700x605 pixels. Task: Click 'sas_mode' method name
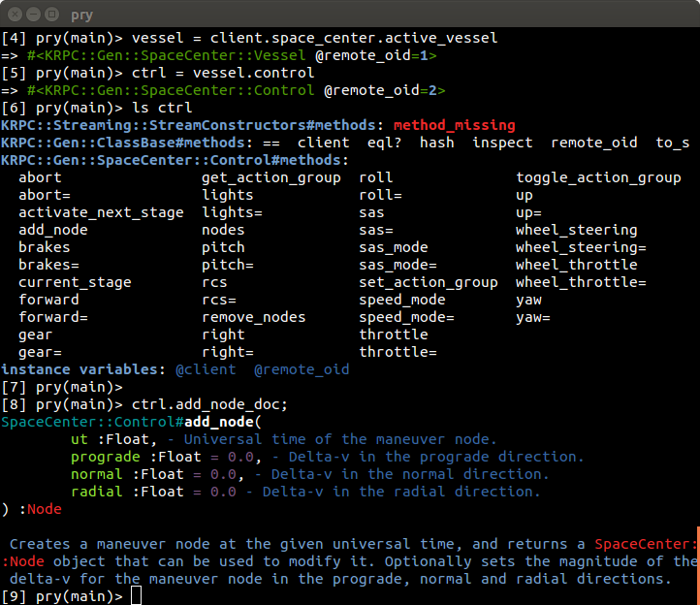pos(394,247)
